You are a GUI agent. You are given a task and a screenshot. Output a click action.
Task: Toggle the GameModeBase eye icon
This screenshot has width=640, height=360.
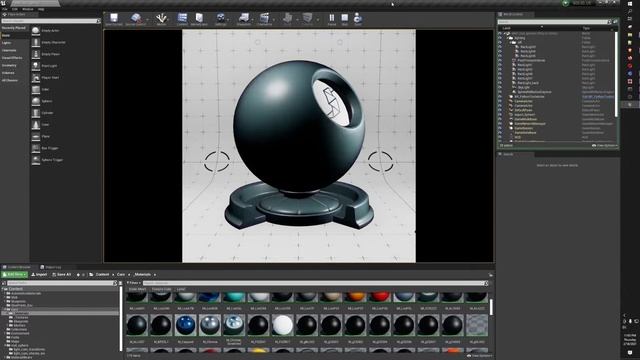click(x=500, y=119)
